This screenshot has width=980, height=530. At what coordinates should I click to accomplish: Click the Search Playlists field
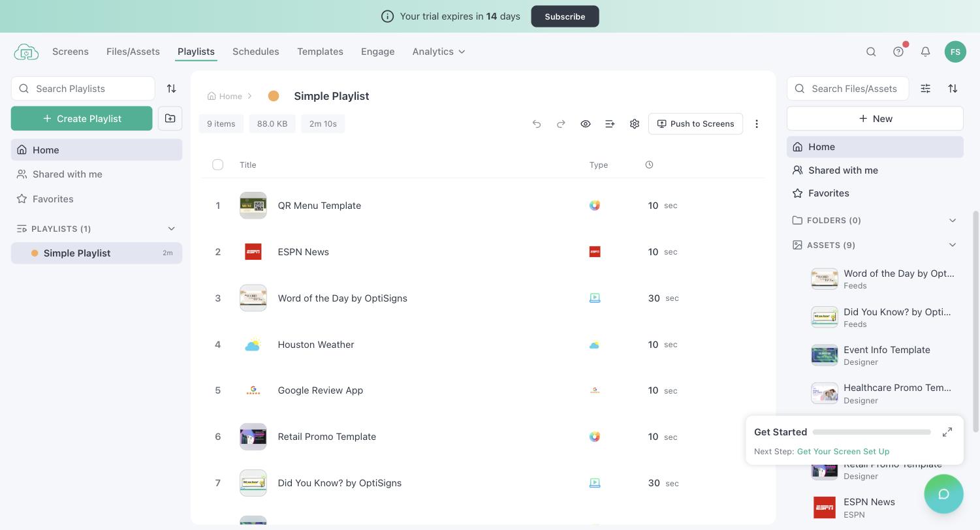pyautogui.click(x=83, y=89)
